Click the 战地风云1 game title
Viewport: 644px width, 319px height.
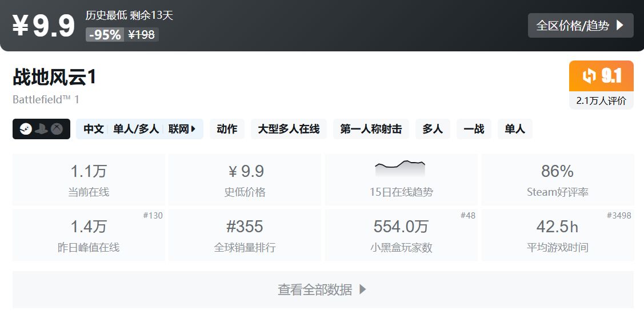point(54,76)
